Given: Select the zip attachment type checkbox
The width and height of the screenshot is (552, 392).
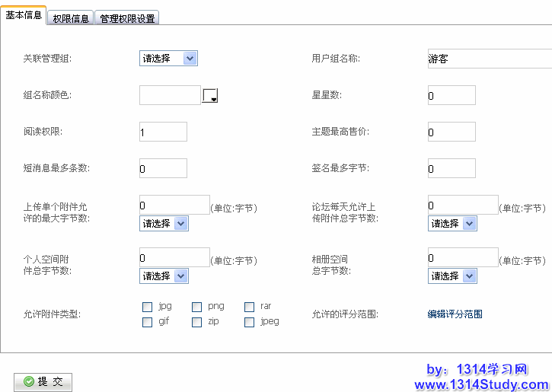Looking at the screenshot, I should click(x=196, y=322).
